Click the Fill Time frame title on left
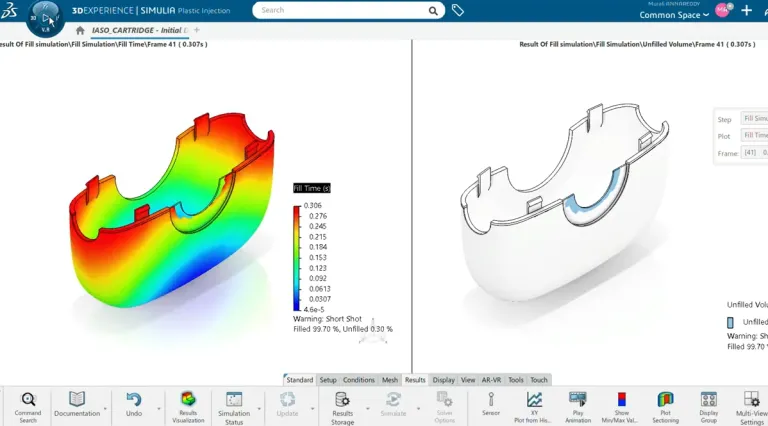The image size is (768, 426). point(103,44)
